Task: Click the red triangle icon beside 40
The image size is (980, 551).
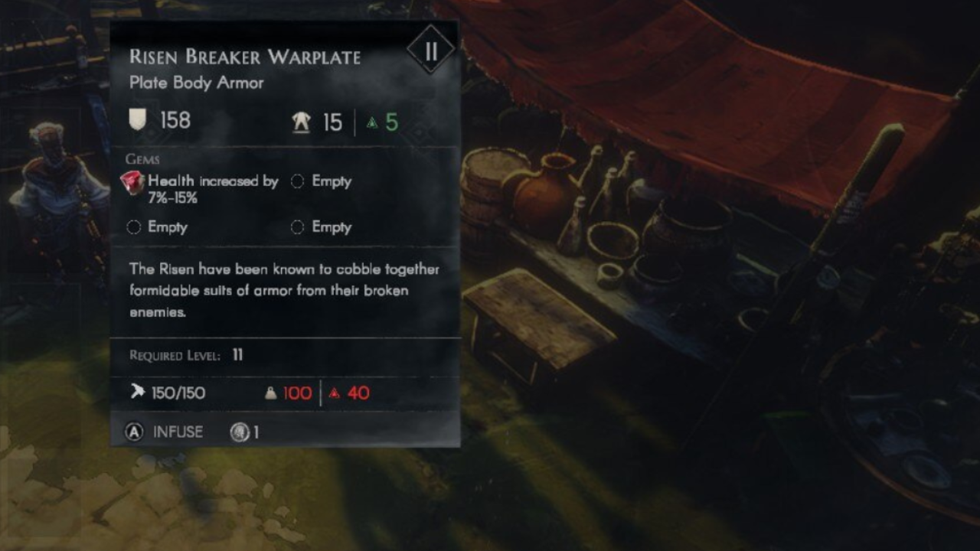Action: tap(334, 393)
